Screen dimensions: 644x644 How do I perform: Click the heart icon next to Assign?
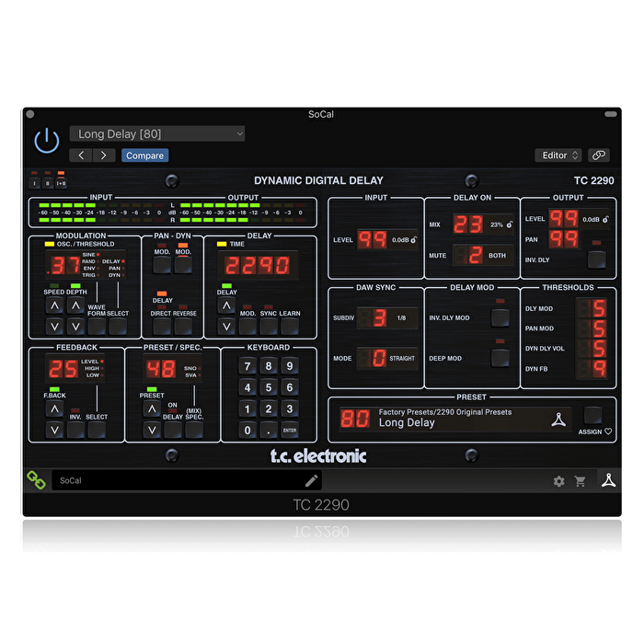click(608, 431)
